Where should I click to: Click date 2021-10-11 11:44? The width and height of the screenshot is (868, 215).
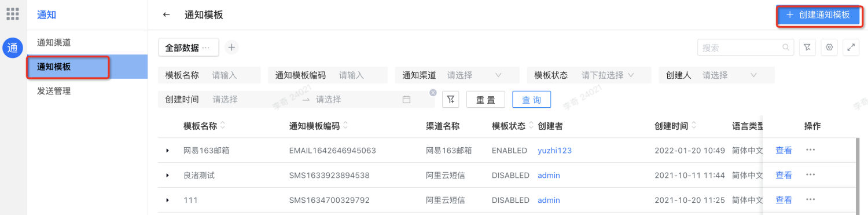(690, 176)
